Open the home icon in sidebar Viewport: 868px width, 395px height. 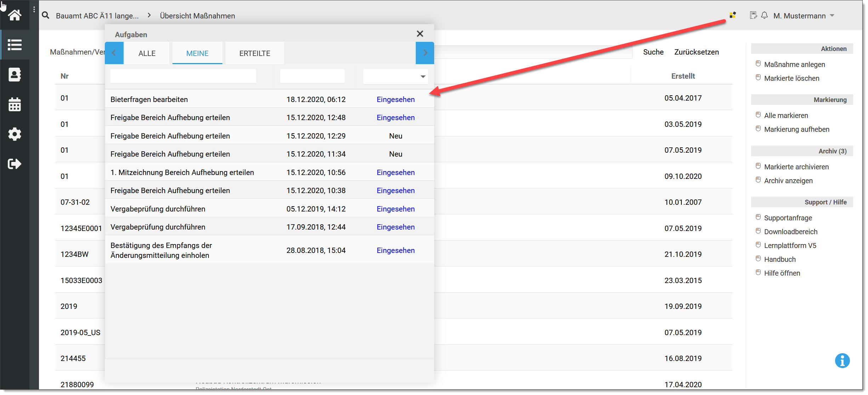(x=15, y=15)
